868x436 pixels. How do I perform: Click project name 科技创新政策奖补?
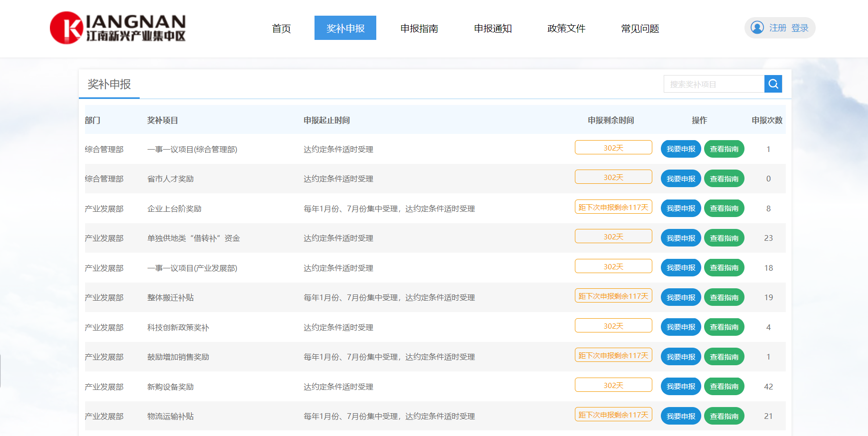[x=178, y=327]
